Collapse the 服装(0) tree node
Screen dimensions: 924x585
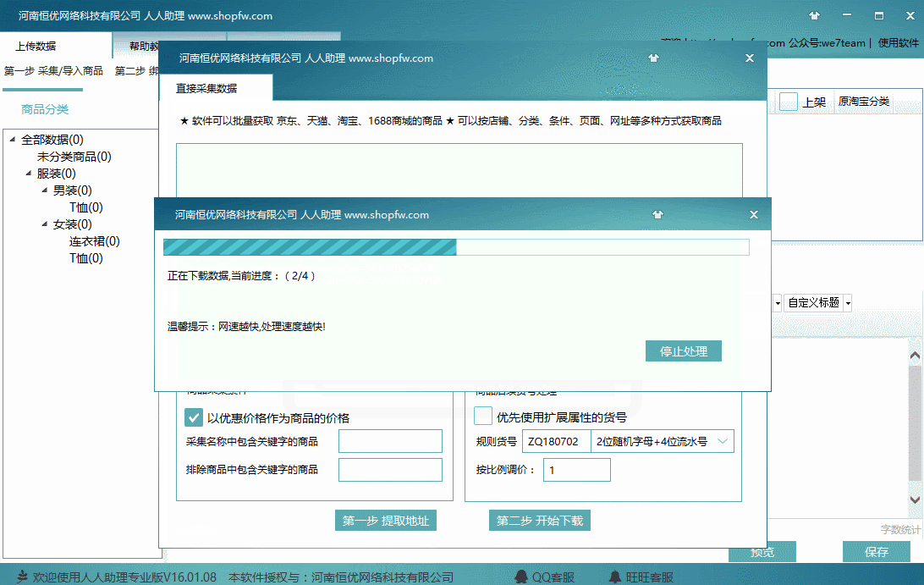pyautogui.click(x=28, y=173)
